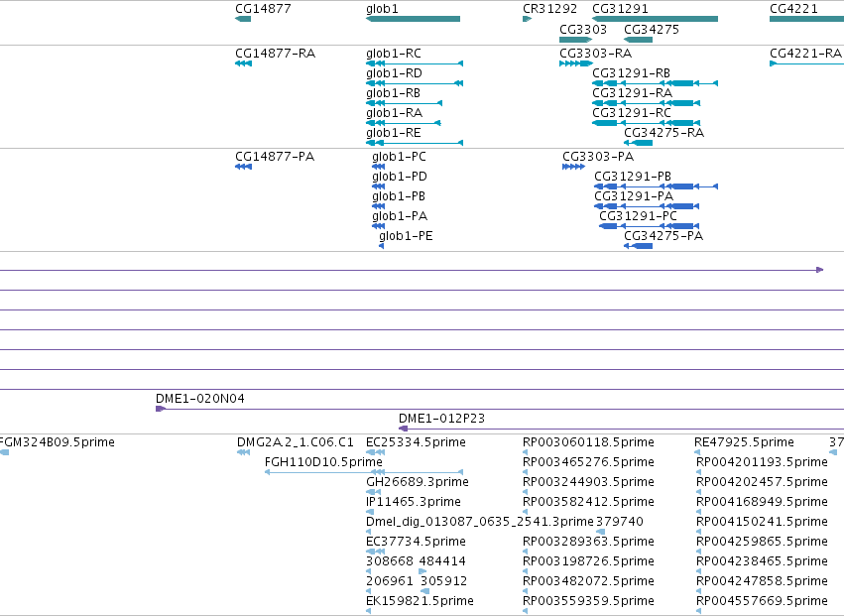Select EST EC25334.5prime
This screenshot has height=616, width=844.
[375, 452]
